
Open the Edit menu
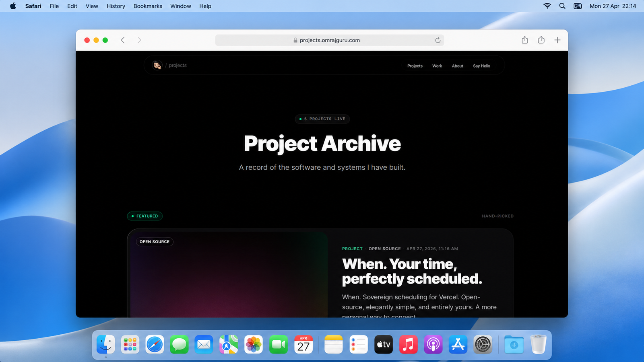coord(72,6)
